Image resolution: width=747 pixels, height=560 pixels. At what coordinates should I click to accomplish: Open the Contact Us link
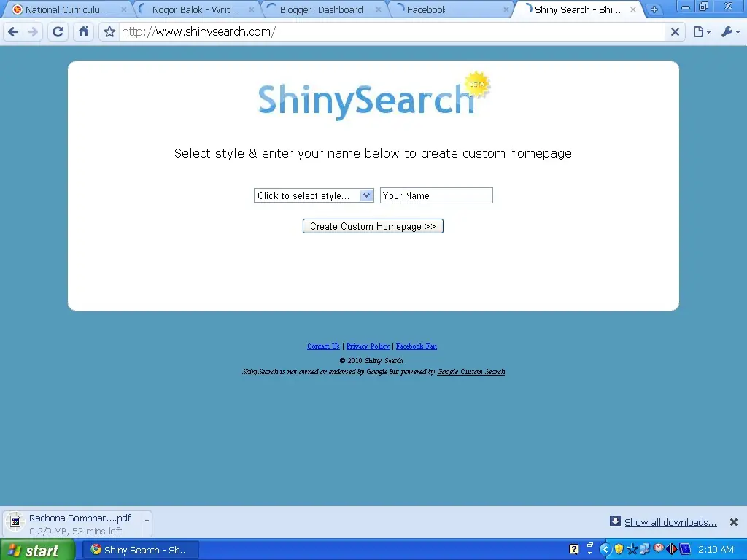click(323, 346)
